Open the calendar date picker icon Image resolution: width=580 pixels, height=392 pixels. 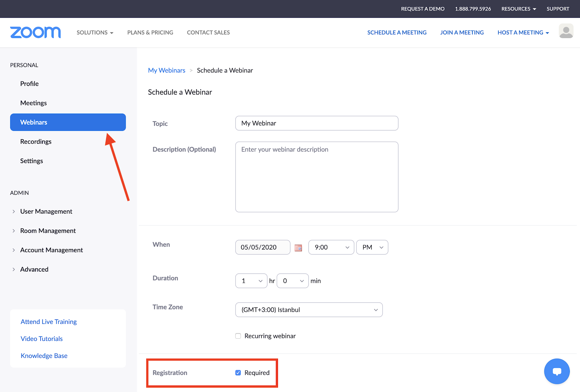pyautogui.click(x=298, y=248)
